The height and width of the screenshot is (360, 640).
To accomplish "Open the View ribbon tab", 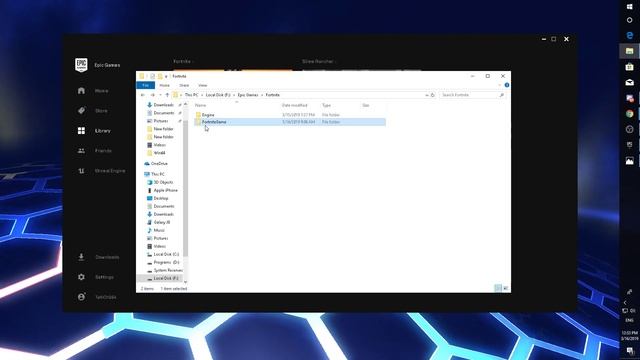I will [x=202, y=85].
